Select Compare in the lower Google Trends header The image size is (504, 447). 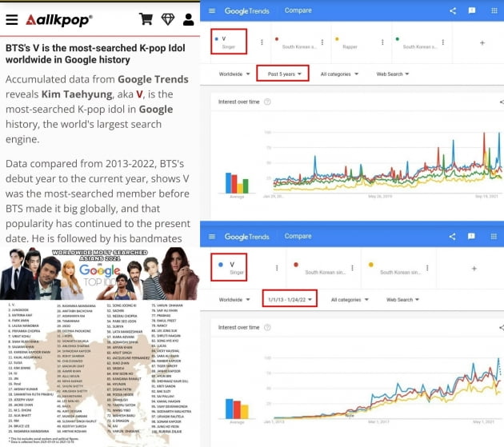coord(298,236)
